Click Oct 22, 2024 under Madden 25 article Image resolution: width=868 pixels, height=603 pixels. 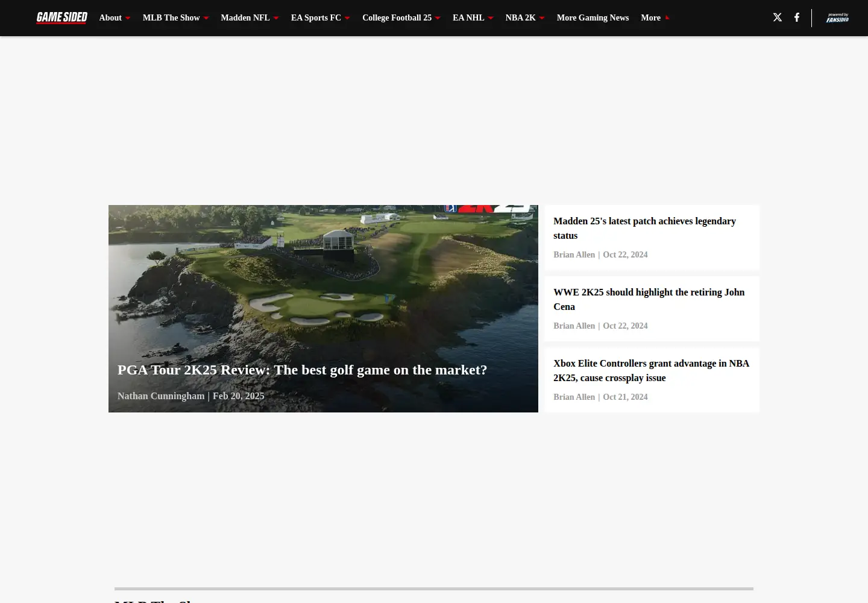pyautogui.click(x=625, y=255)
